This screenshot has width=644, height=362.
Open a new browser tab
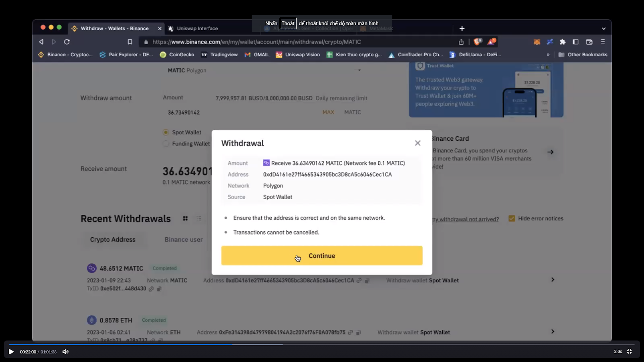click(x=462, y=29)
